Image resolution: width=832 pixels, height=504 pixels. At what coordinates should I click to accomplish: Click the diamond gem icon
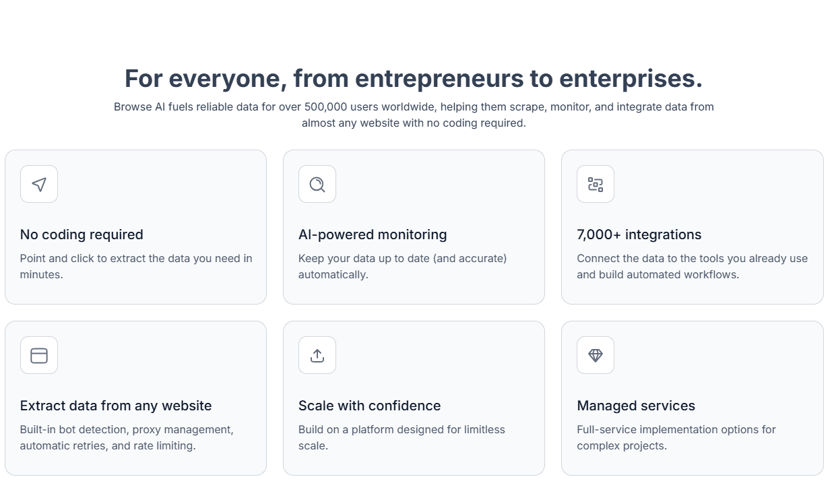coord(596,355)
